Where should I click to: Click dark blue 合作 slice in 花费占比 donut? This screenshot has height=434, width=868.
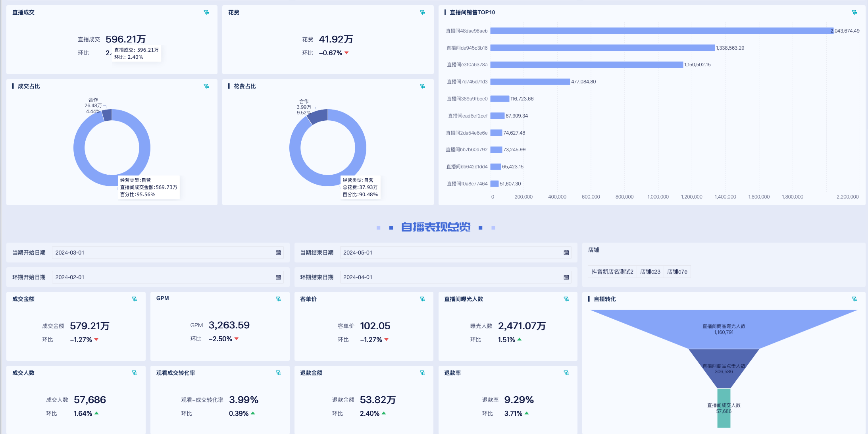click(318, 116)
